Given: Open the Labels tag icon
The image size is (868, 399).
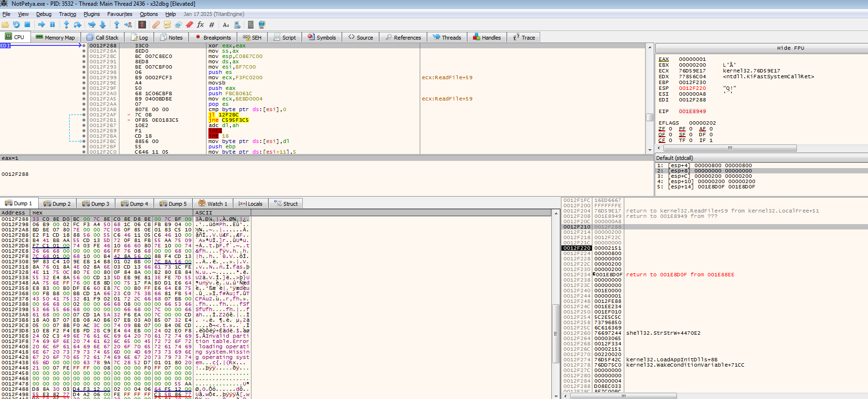Looking at the screenshot, I should click(x=178, y=25).
